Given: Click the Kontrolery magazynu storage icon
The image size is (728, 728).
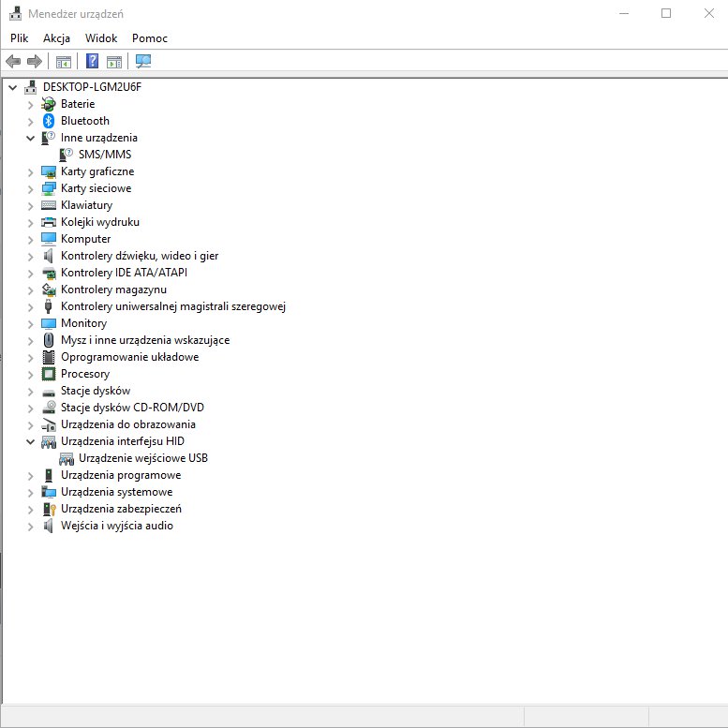Looking at the screenshot, I should pos(49,290).
